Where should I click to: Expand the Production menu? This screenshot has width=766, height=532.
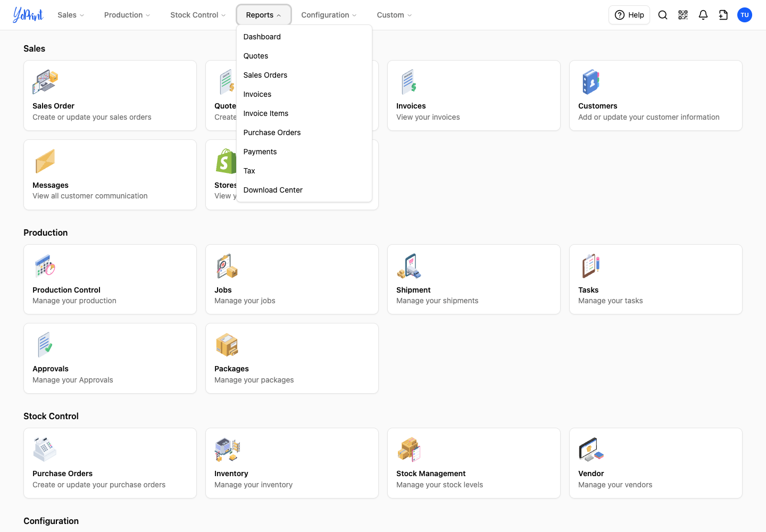[127, 15]
